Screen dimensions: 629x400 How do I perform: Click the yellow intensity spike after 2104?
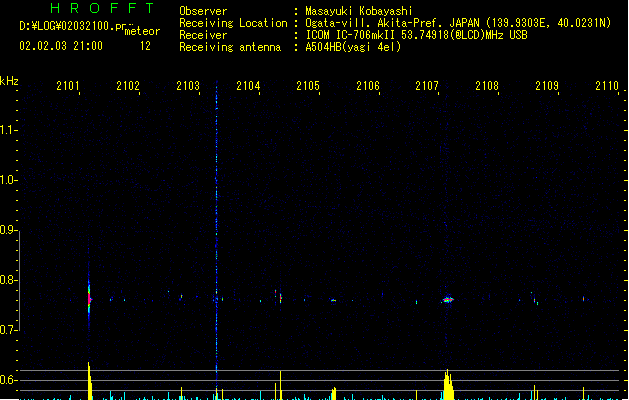[x=280, y=385]
